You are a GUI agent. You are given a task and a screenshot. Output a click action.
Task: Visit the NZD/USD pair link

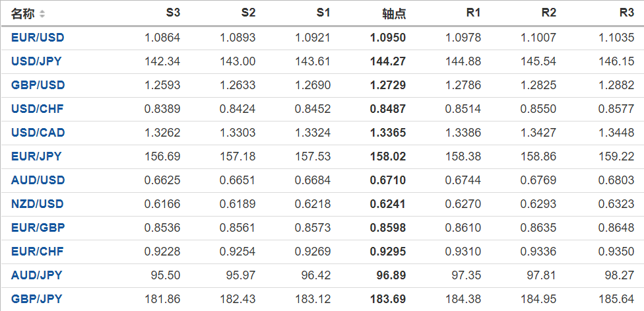click(38, 204)
